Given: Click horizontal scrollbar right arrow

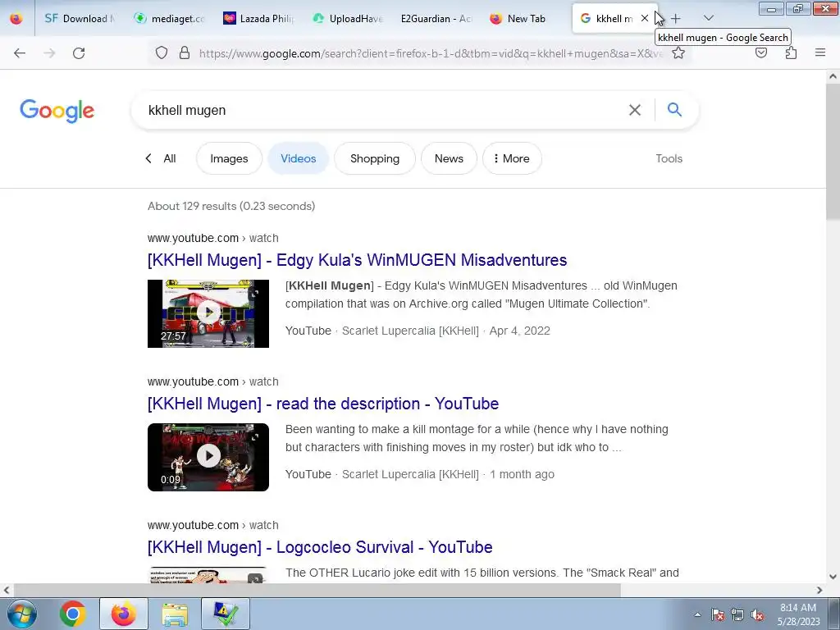Looking at the screenshot, I should tap(819, 591).
